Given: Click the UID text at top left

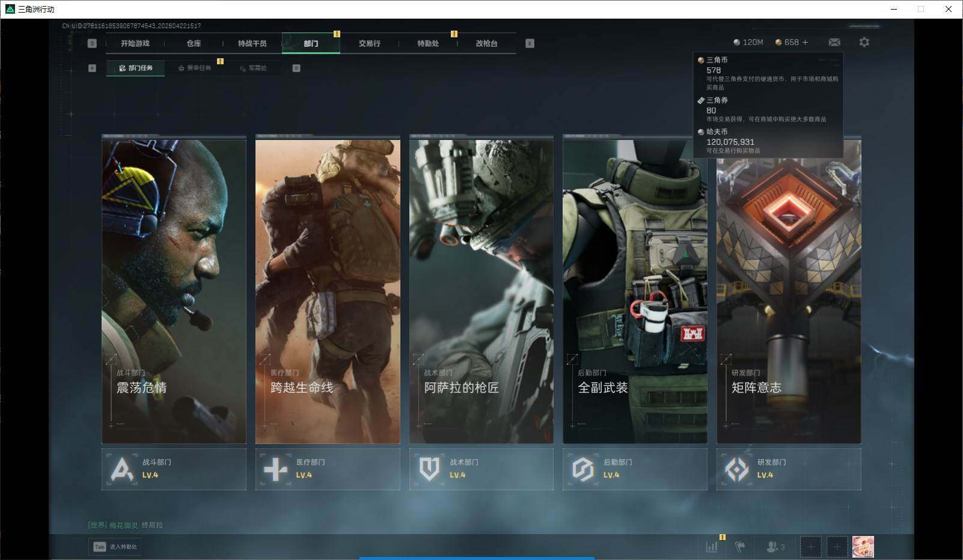Looking at the screenshot, I should pos(132,26).
